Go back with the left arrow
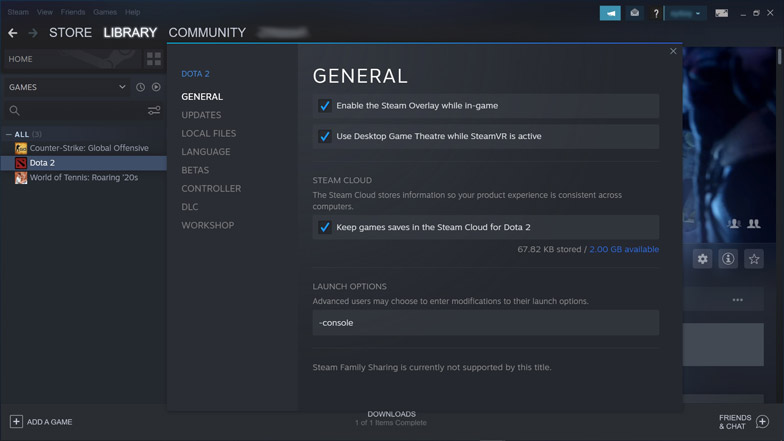Screen dimensions: 784x441 point(12,33)
